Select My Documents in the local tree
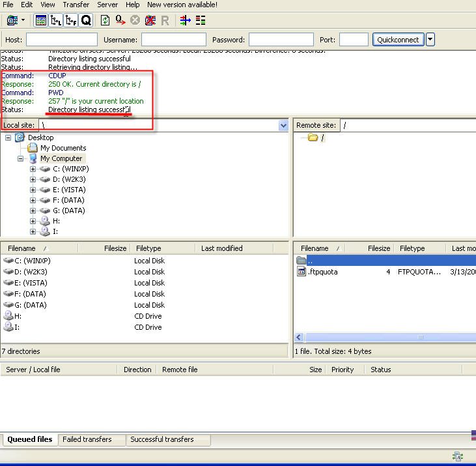 [x=63, y=148]
